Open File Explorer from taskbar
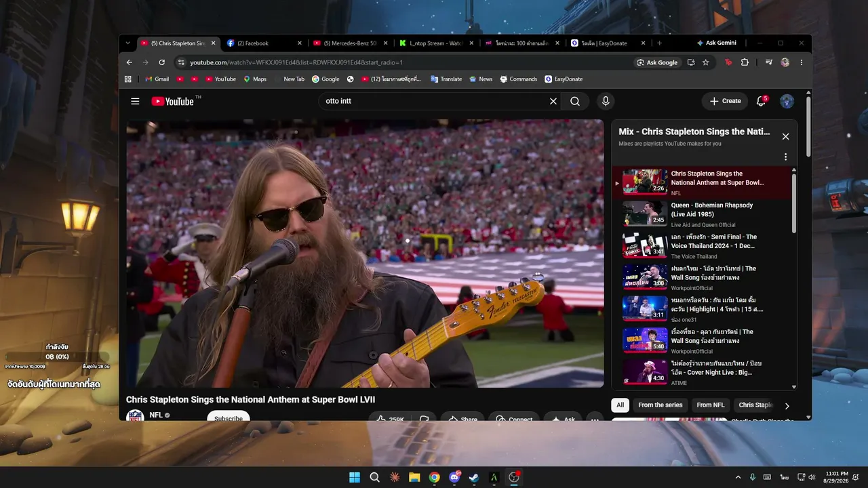Screen dimensions: 868x488 pyautogui.click(x=414, y=477)
